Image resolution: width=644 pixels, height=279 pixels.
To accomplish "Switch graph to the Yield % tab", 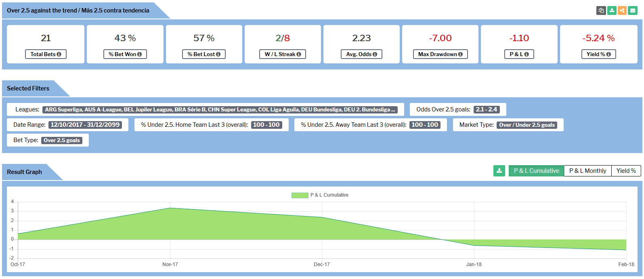I will 626,171.
